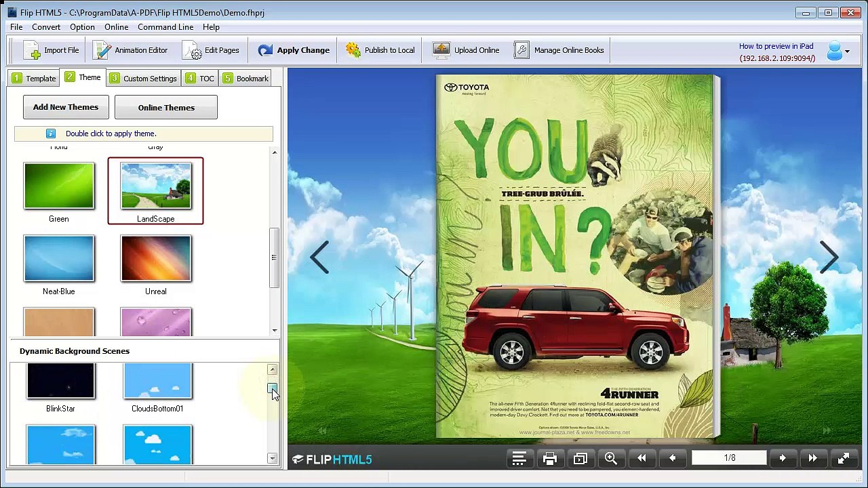The image size is (868, 488).
Task: Open Manage Online Books
Action: click(559, 50)
